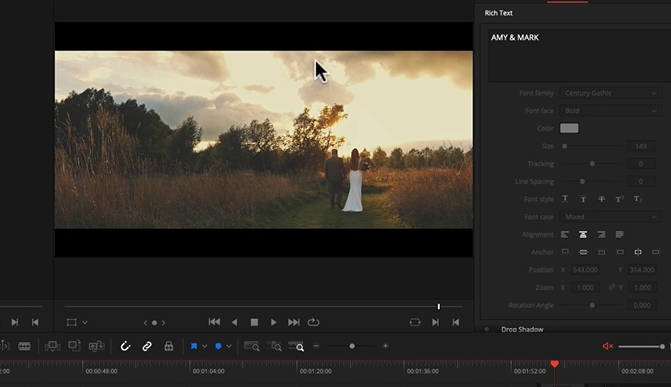Click the timeline zoom out minus button
Image resolution: width=671 pixels, height=387 pixels.
click(316, 346)
